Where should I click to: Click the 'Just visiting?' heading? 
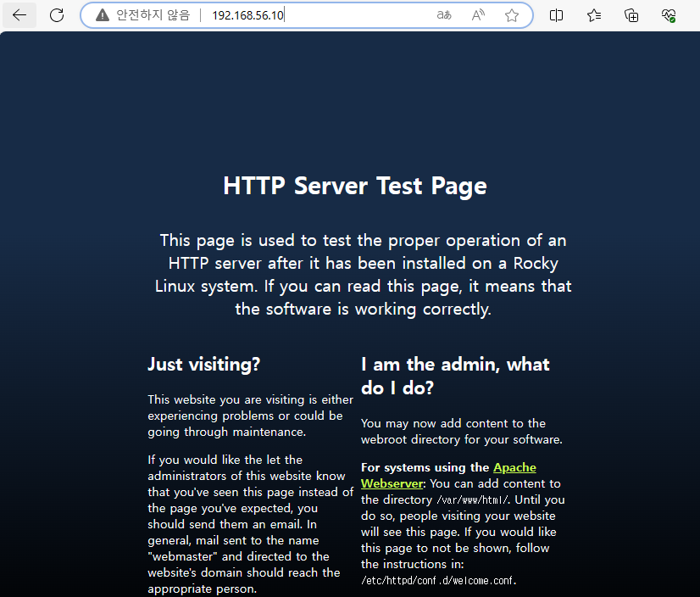click(x=204, y=364)
